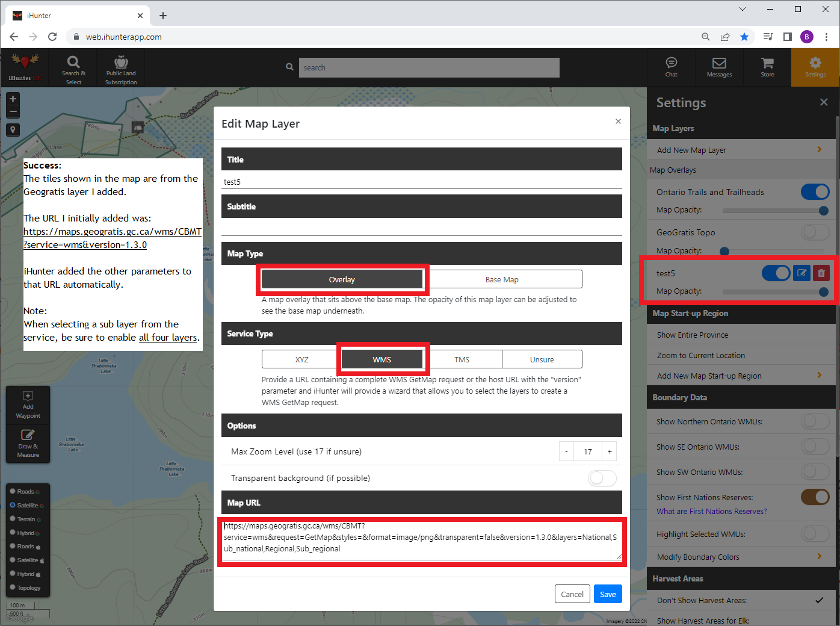Click the browser share icon
Image resolution: width=840 pixels, height=626 pixels.
point(725,37)
